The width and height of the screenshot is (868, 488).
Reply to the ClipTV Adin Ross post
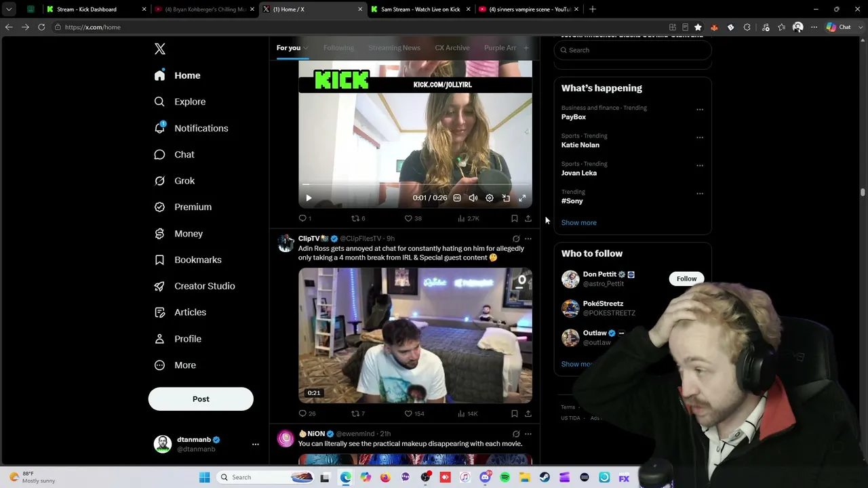pyautogui.click(x=307, y=413)
